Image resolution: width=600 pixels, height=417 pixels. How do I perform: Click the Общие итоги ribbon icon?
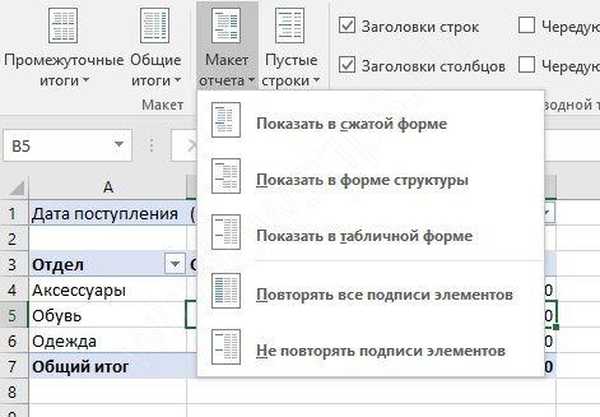(155, 25)
